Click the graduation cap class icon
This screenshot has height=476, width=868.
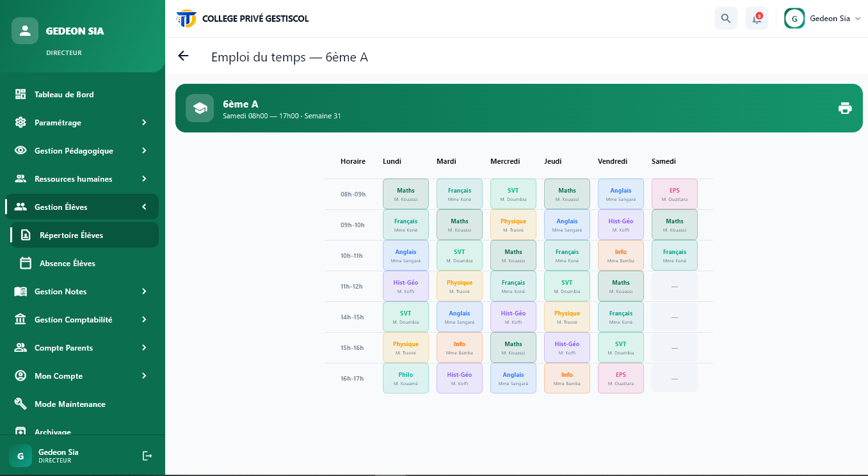(200, 108)
